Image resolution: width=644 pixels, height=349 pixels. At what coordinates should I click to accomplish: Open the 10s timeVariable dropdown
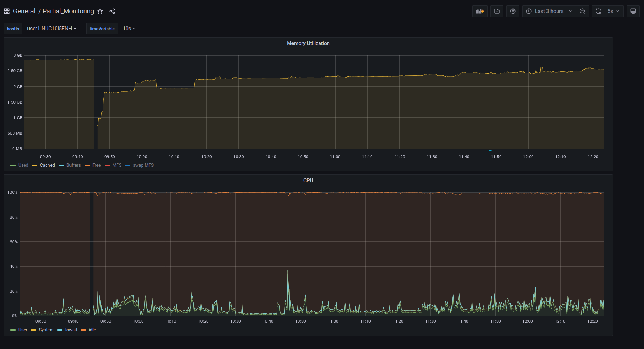[129, 29]
